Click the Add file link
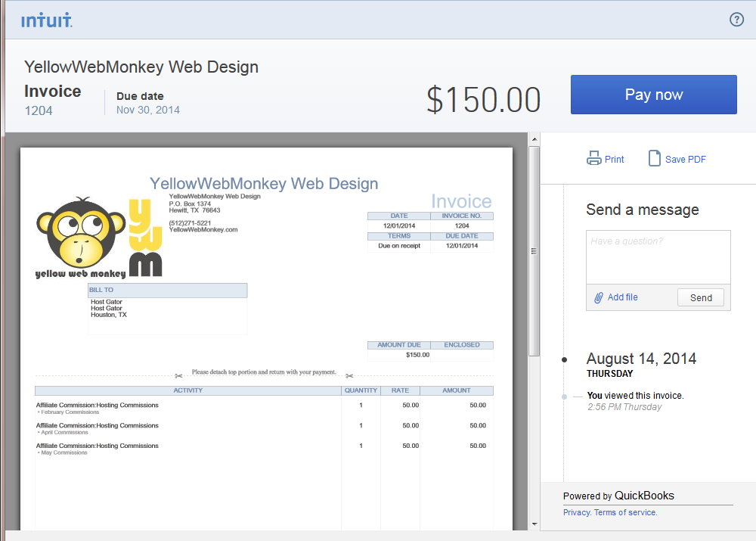756x541 pixels. coord(622,297)
